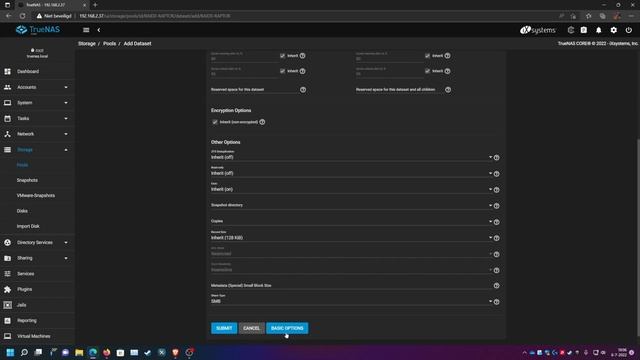Show help for Inherit (non-encrypted)
The height and width of the screenshot is (360, 640).
click(x=262, y=122)
